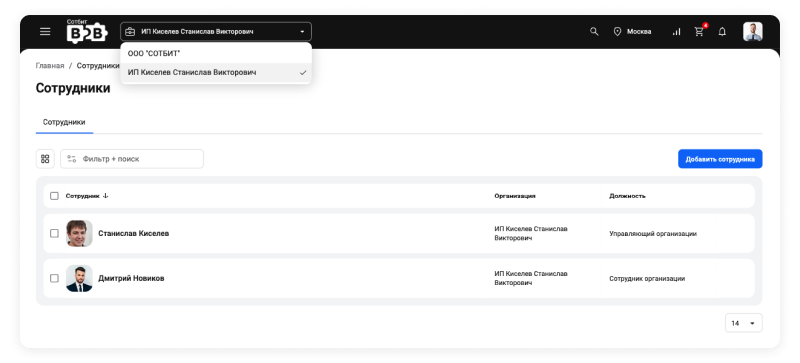Click the Сотбит B2B logo
The image size is (800, 363).
click(87, 31)
